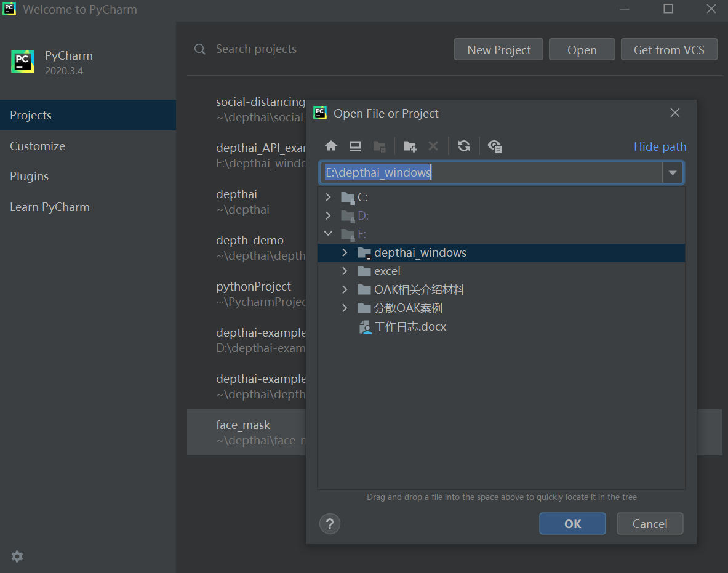Image resolution: width=728 pixels, height=573 pixels.
Task: Click the path input field
Action: point(490,173)
